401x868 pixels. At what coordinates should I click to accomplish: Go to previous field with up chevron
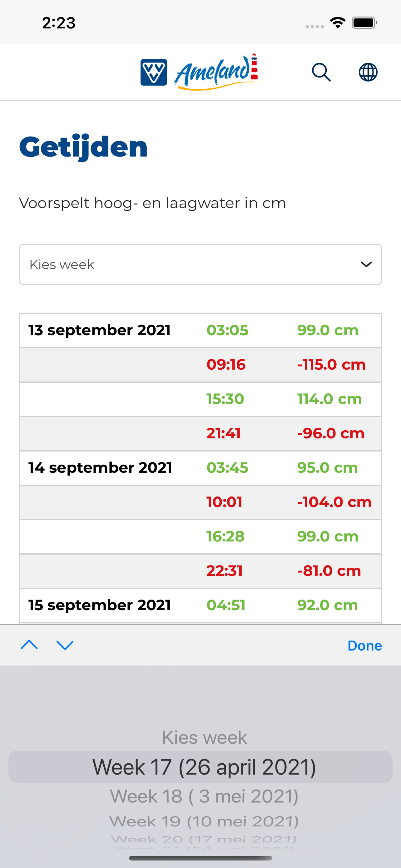(x=29, y=645)
